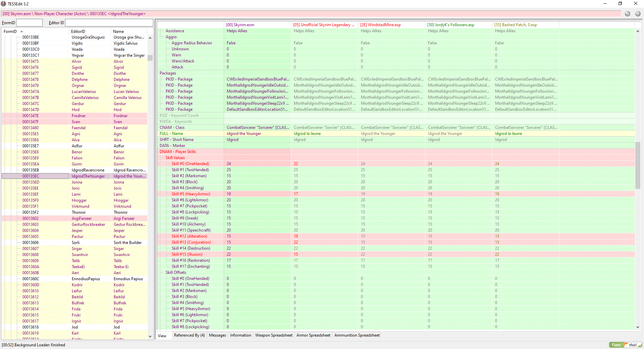Click the navigate forward arrow icon
This screenshot has height=349, width=644.
(x=638, y=14)
